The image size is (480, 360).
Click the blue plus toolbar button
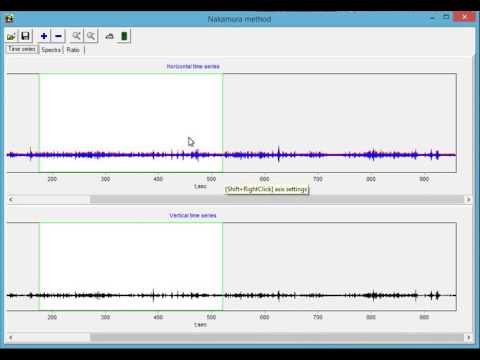44,36
